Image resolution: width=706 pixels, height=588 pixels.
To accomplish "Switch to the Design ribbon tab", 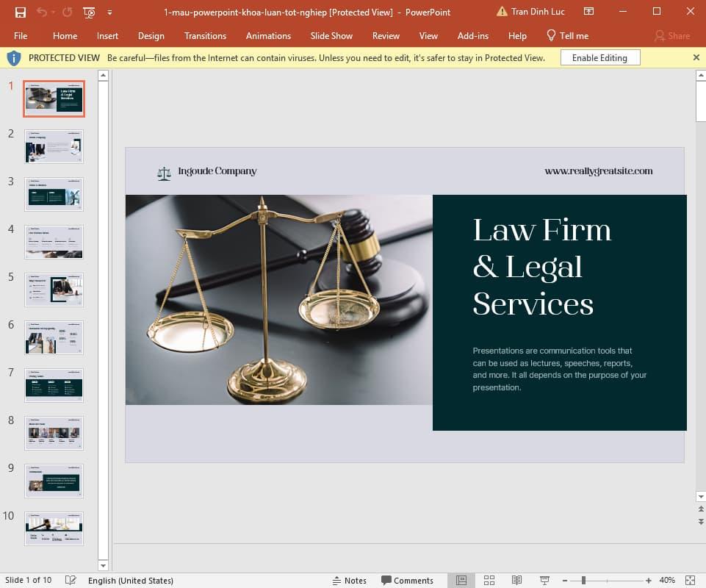I will click(x=151, y=35).
